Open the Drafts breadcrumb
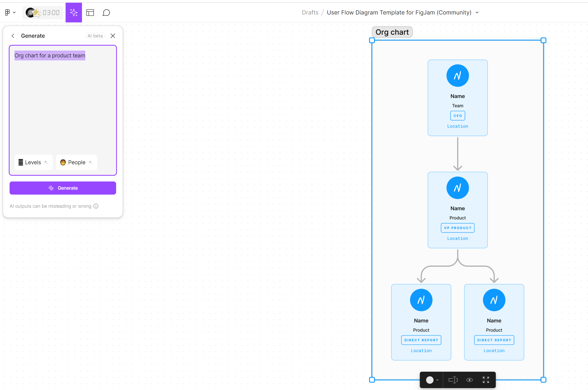Image resolution: width=588 pixels, height=390 pixels. pos(310,13)
